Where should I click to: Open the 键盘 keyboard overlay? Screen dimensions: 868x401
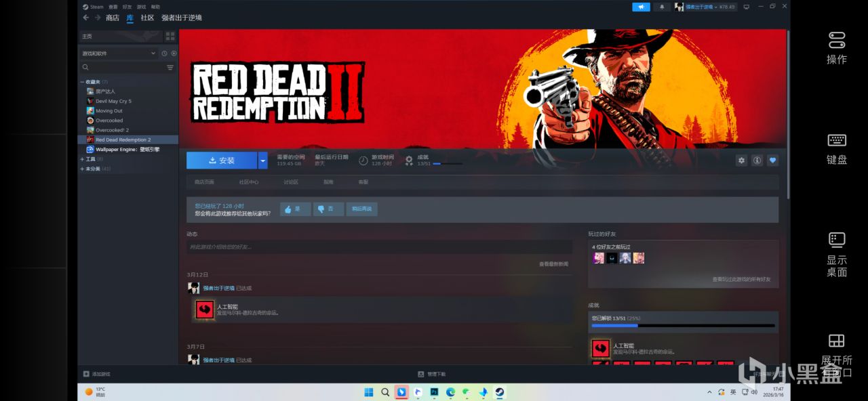click(837, 149)
